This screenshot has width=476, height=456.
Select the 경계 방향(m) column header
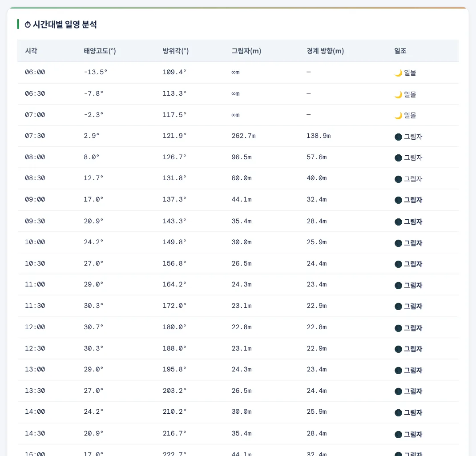point(325,51)
